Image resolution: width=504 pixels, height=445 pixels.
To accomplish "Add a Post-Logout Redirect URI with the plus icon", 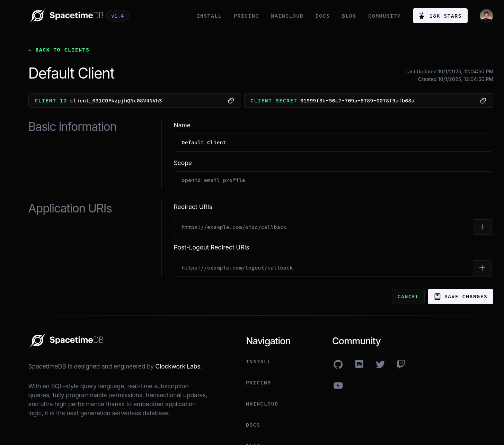I will click(482, 267).
